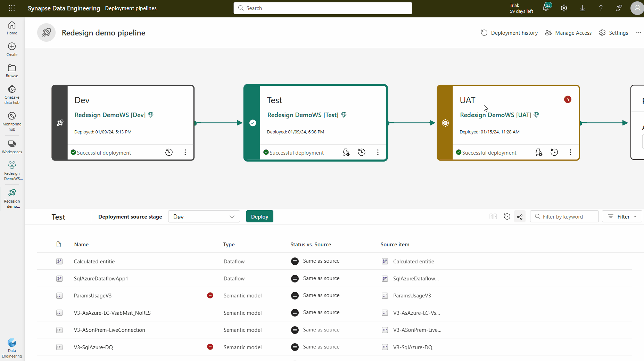Open the more options ellipsis in the pipeline header
This screenshot has height=361, width=644.
(638, 33)
